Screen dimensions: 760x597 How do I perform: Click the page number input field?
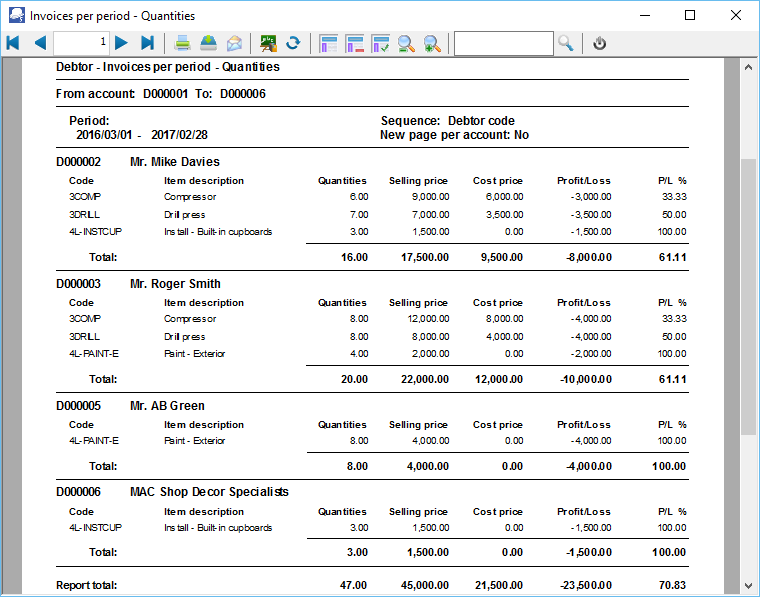(x=81, y=43)
